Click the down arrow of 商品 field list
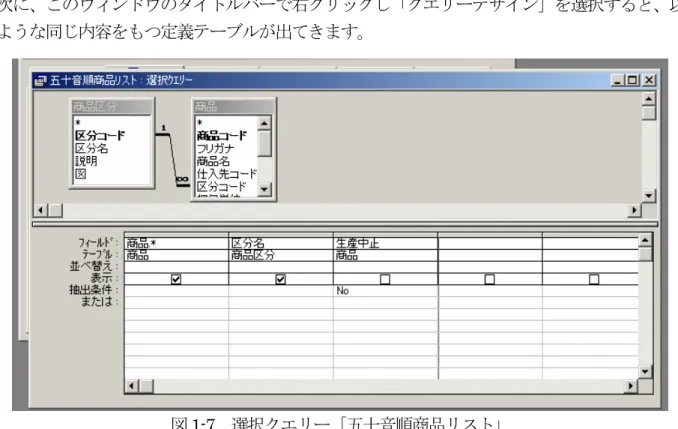 [264, 189]
